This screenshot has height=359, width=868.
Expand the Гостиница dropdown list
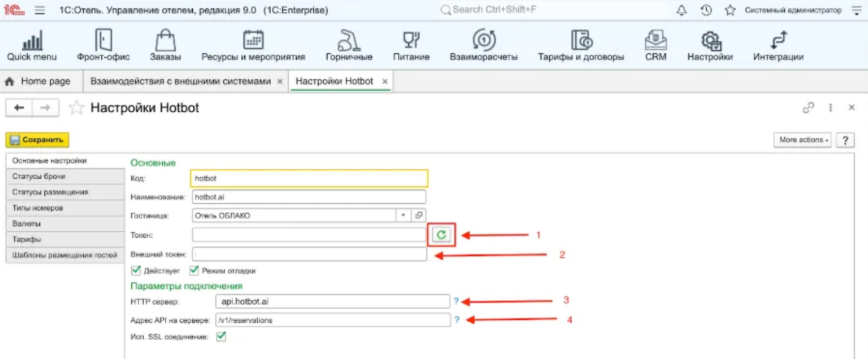click(403, 215)
